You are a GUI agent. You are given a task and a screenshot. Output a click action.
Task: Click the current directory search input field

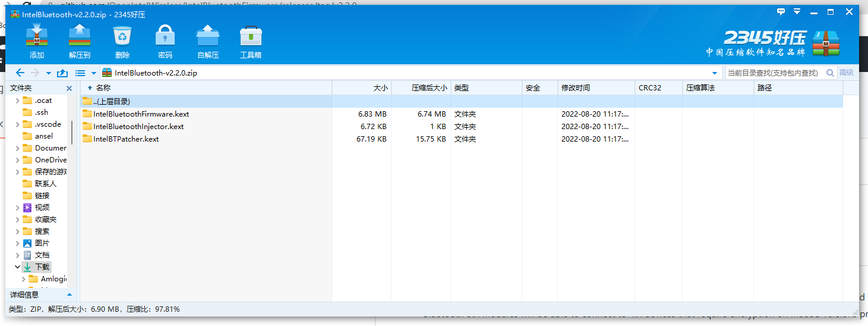coord(774,73)
